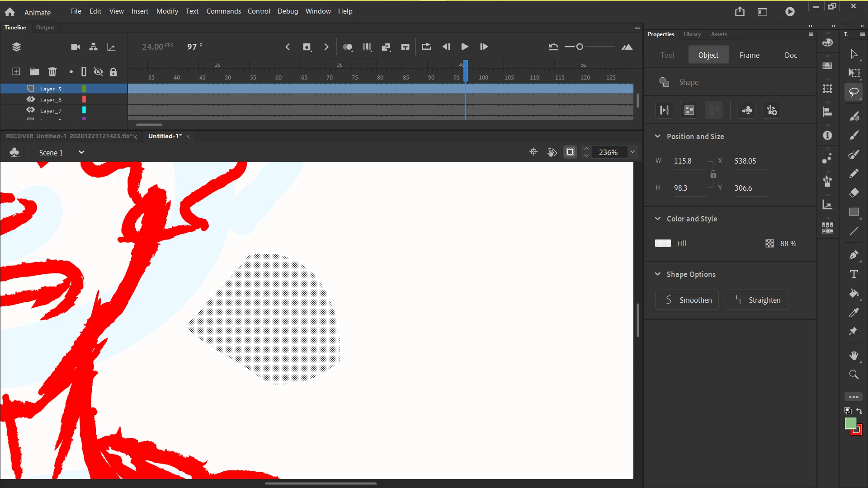Toggle width-height constrain lock

713,174
